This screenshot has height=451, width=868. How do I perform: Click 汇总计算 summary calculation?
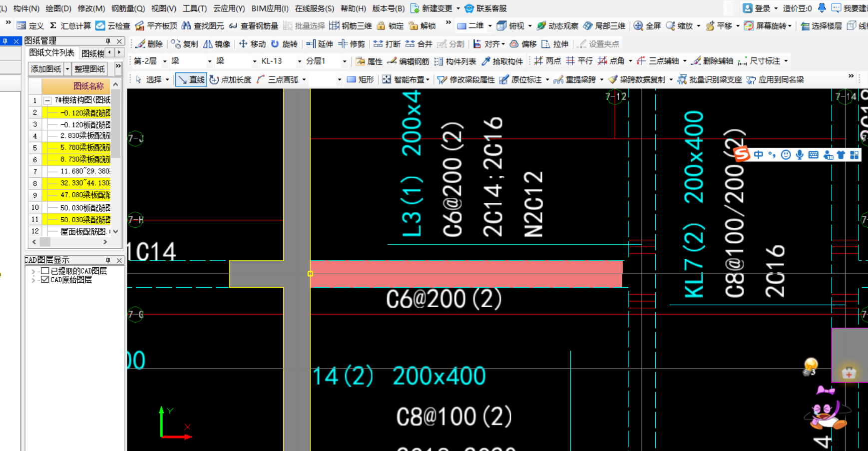pyautogui.click(x=70, y=25)
